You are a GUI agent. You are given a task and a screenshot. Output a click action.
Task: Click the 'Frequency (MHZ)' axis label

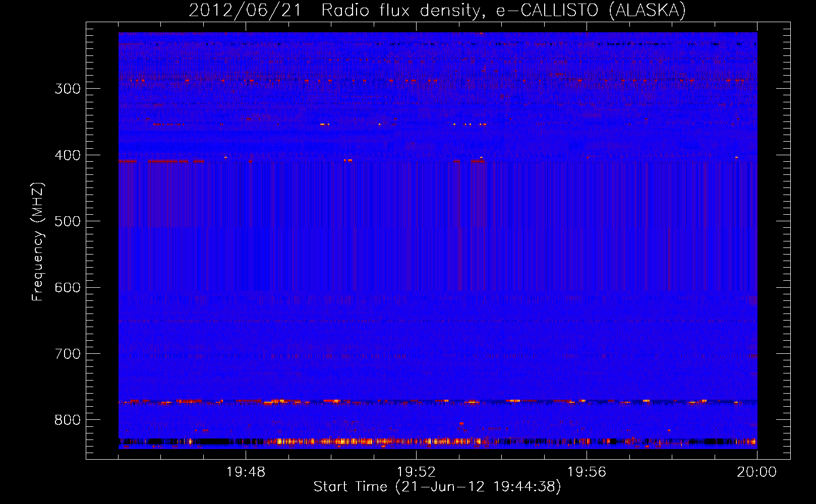coord(38,241)
